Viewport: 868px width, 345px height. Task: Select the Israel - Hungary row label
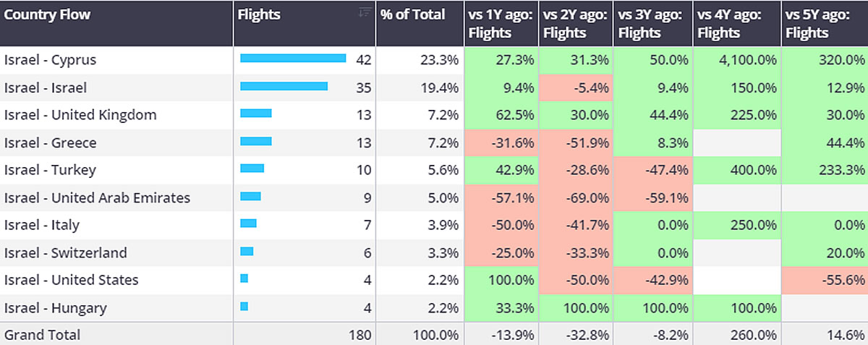55,307
